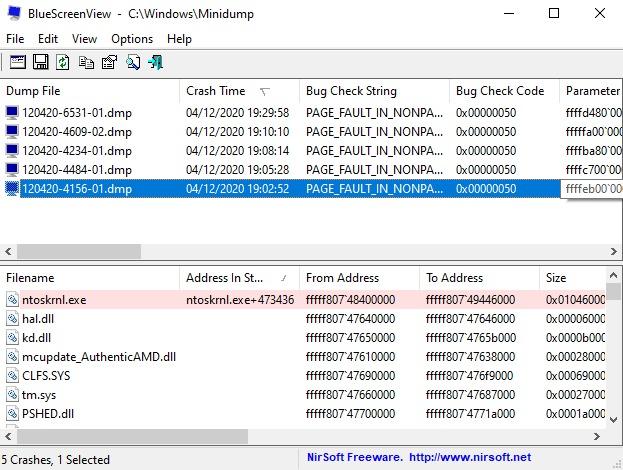Screen dimensions: 623x470
Task: Maximize the BlueScreenView window
Action: pos(554,13)
